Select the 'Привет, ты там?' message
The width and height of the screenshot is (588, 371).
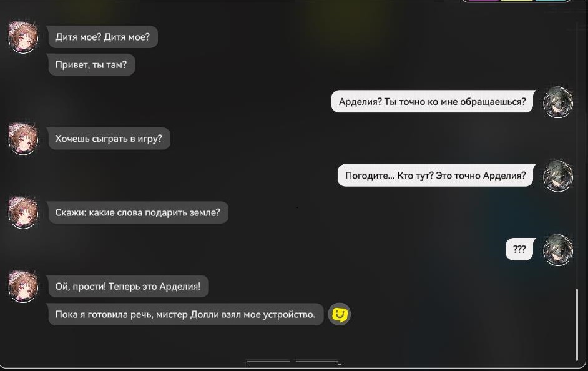(91, 64)
